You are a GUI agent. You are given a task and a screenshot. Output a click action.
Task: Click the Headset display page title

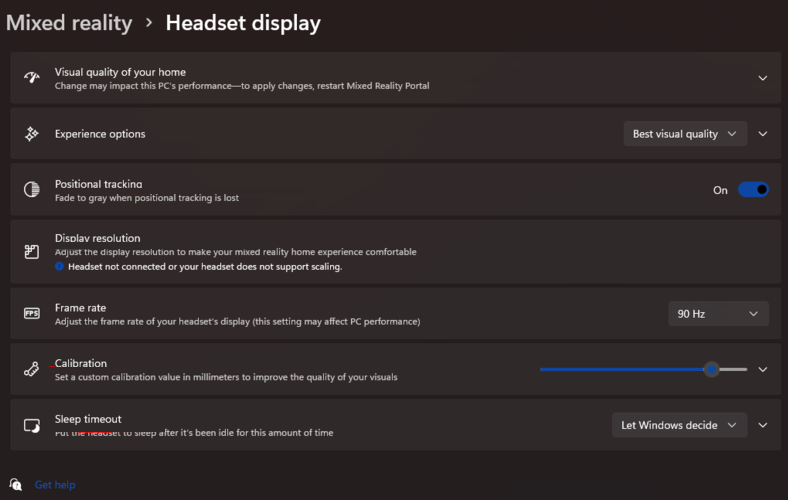pyautogui.click(x=243, y=22)
